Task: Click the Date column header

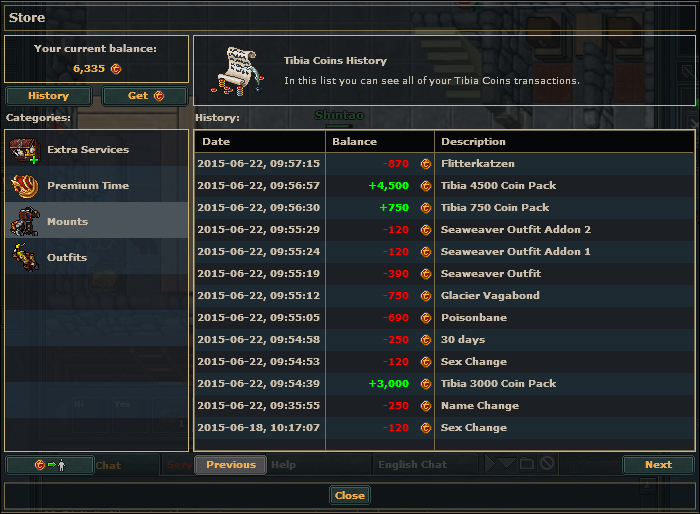Action: (216, 142)
